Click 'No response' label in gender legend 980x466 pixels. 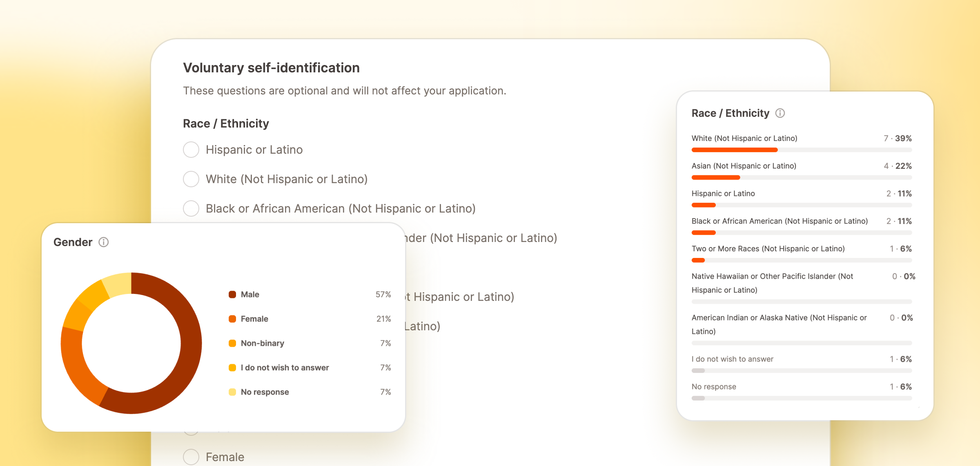(x=265, y=392)
